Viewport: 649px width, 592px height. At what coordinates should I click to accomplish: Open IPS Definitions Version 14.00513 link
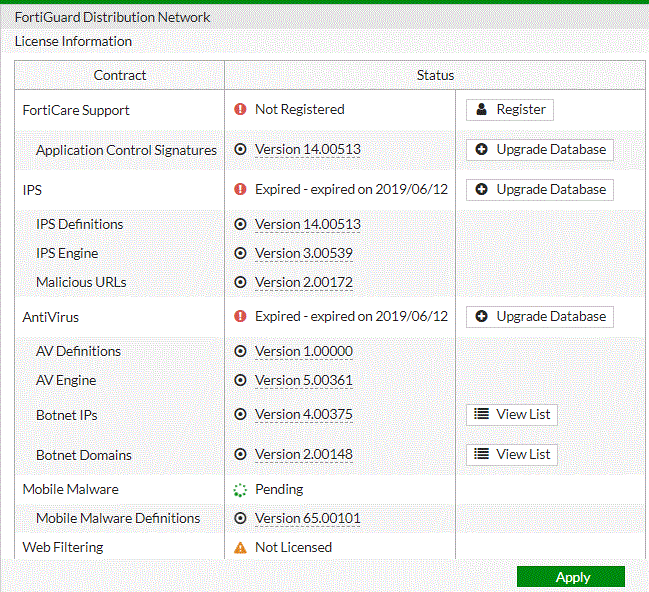pos(307,225)
